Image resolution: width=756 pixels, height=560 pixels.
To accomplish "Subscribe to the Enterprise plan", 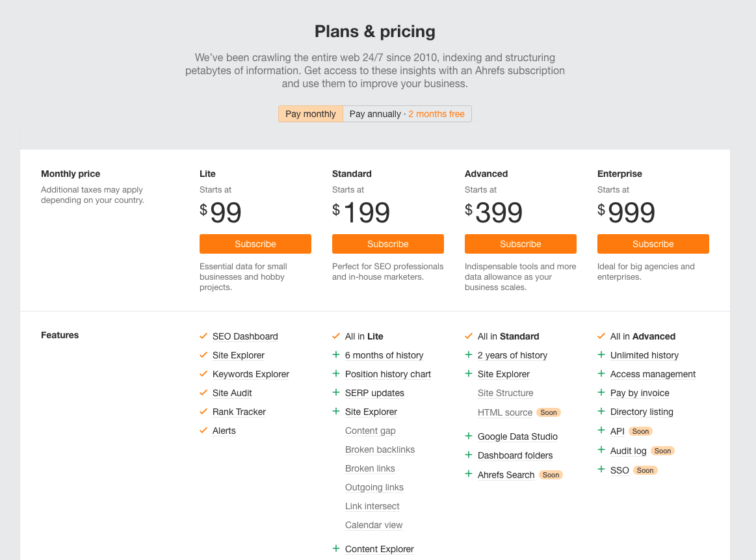I will (653, 244).
